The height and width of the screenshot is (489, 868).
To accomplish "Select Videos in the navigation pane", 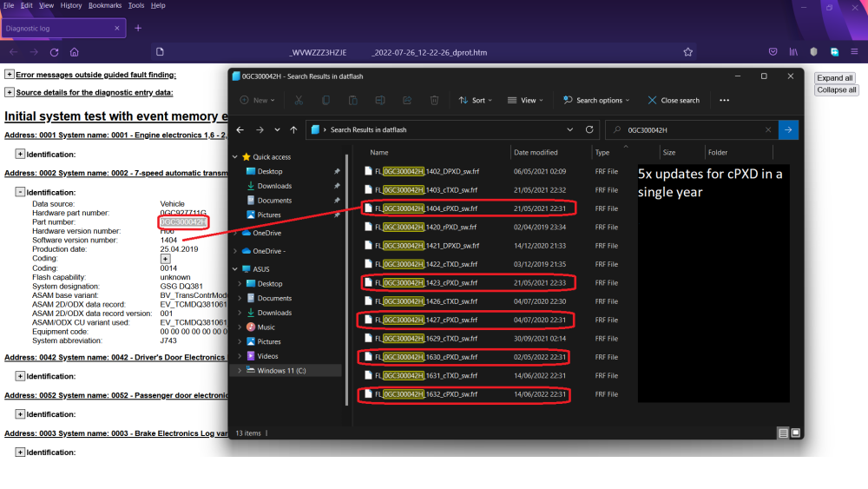I will [267, 356].
